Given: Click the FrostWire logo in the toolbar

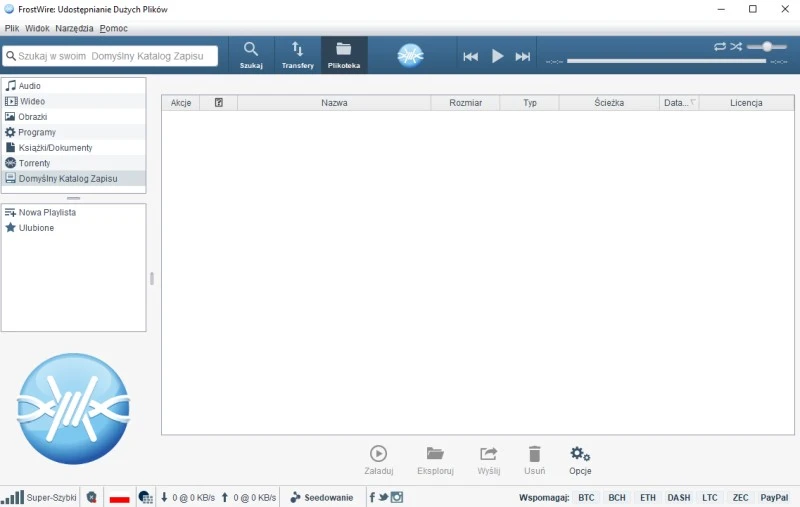Looking at the screenshot, I should (x=410, y=55).
